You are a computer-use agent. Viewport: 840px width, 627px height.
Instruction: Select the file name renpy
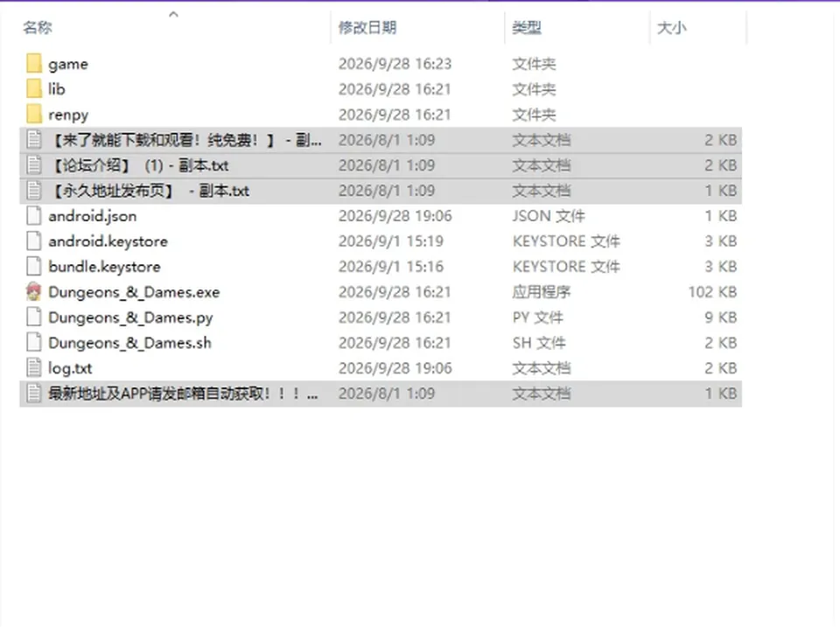68,115
